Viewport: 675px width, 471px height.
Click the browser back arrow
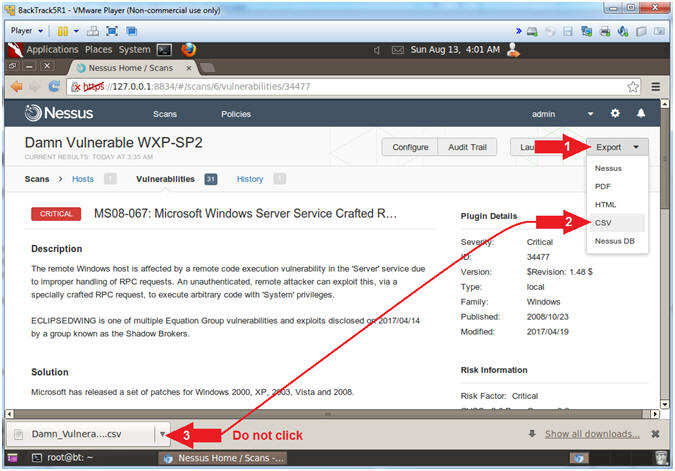pyautogui.click(x=16, y=87)
